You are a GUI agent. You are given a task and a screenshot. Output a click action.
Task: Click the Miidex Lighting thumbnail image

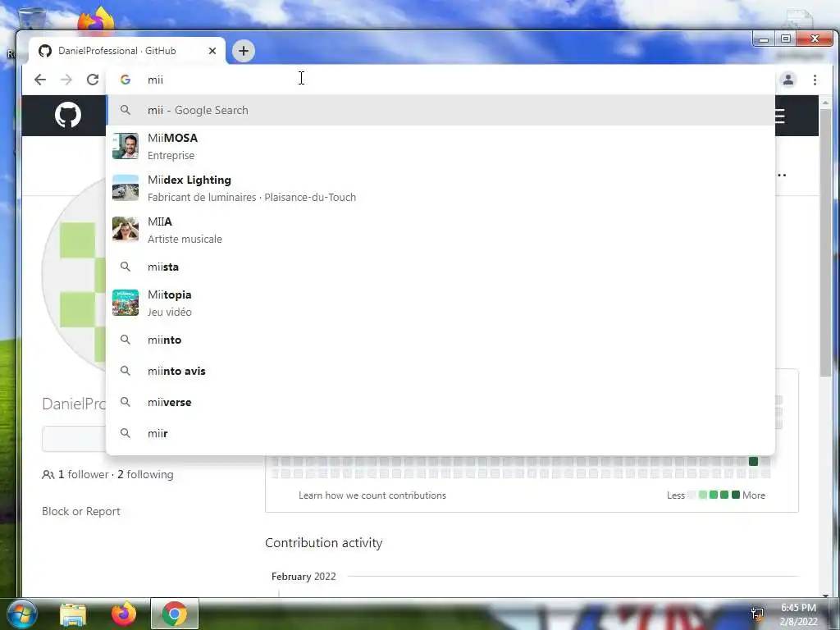pos(126,188)
